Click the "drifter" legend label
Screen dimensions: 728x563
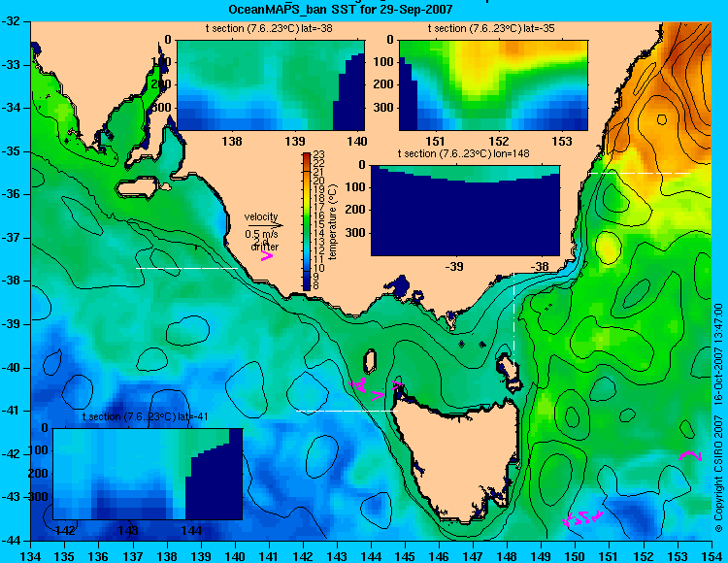pyautogui.click(x=265, y=247)
